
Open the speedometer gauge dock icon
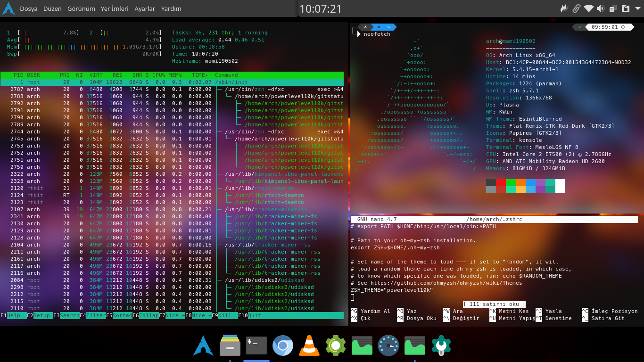pyautogui.click(x=389, y=346)
